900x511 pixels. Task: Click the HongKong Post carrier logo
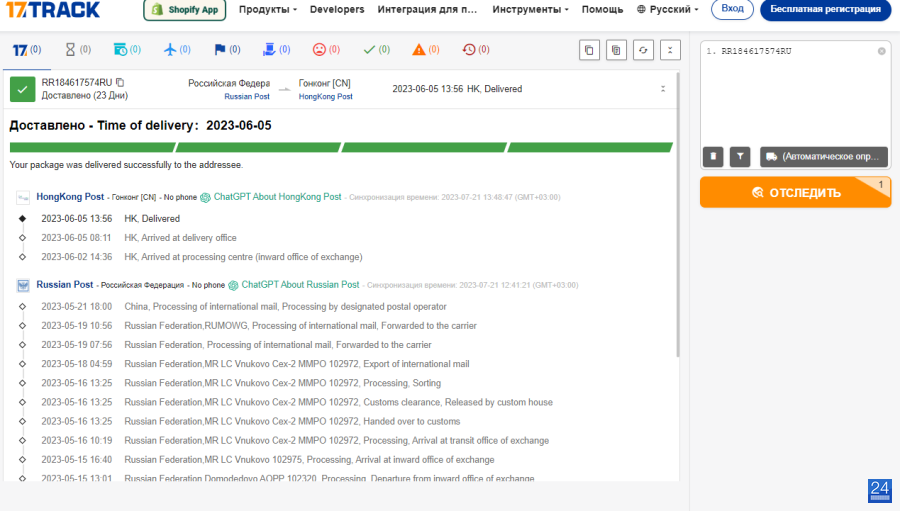(23, 198)
